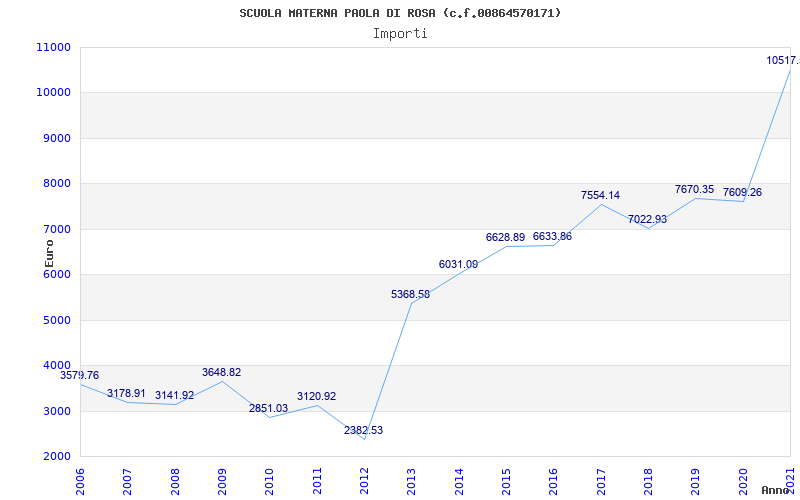Select the 3579.76 data label
This screenshot has height=500, width=800.
click(x=80, y=375)
